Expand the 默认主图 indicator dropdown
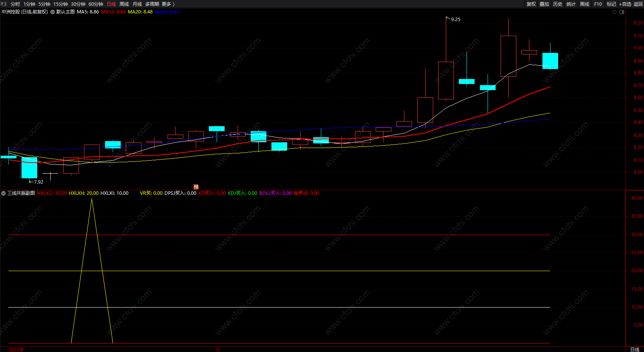 tap(53, 12)
